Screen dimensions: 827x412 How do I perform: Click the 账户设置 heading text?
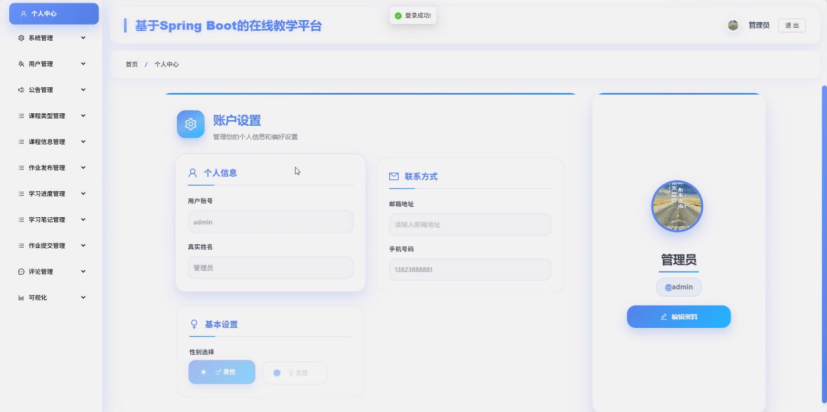pyautogui.click(x=237, y=120)
